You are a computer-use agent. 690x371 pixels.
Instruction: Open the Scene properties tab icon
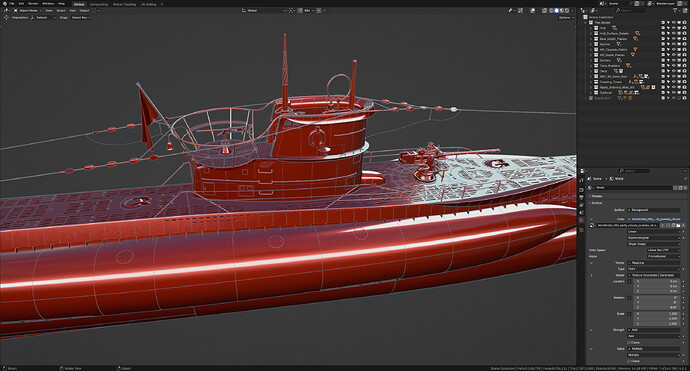point(581,213)
